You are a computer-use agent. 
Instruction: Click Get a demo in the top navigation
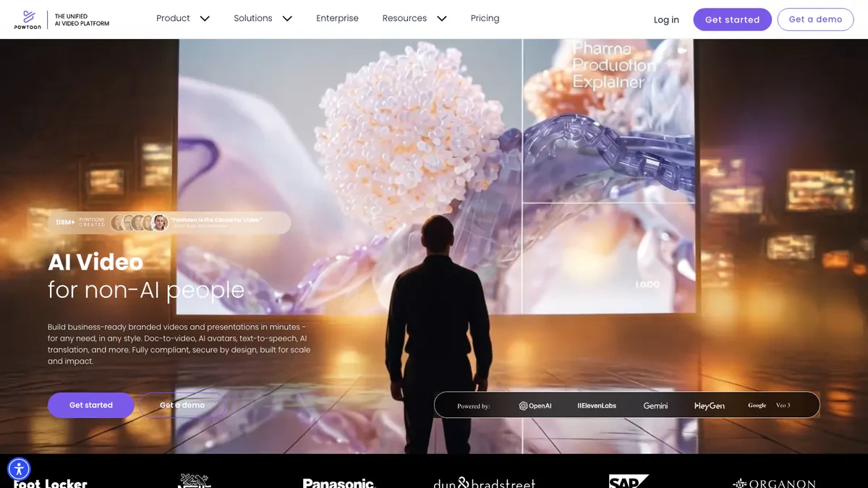pyautogui.click(x=815, y=20)
